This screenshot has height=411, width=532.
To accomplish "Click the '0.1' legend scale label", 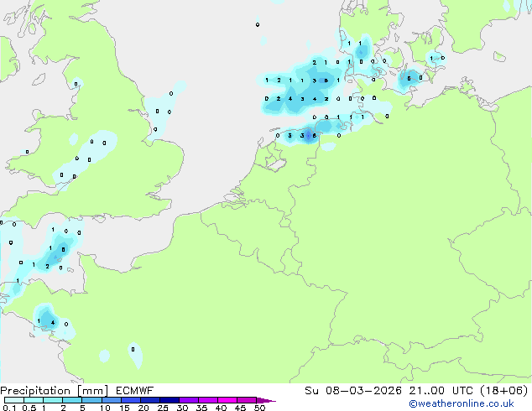I will point(9,408).
